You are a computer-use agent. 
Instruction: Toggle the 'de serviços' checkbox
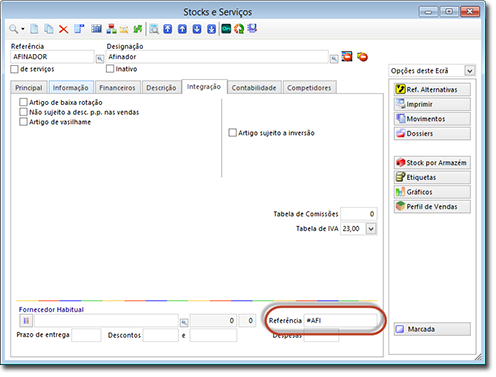[14, 69]
